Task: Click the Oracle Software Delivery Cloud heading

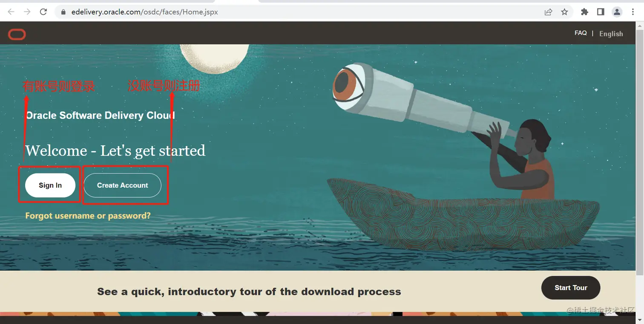Action: pos(100,116)
